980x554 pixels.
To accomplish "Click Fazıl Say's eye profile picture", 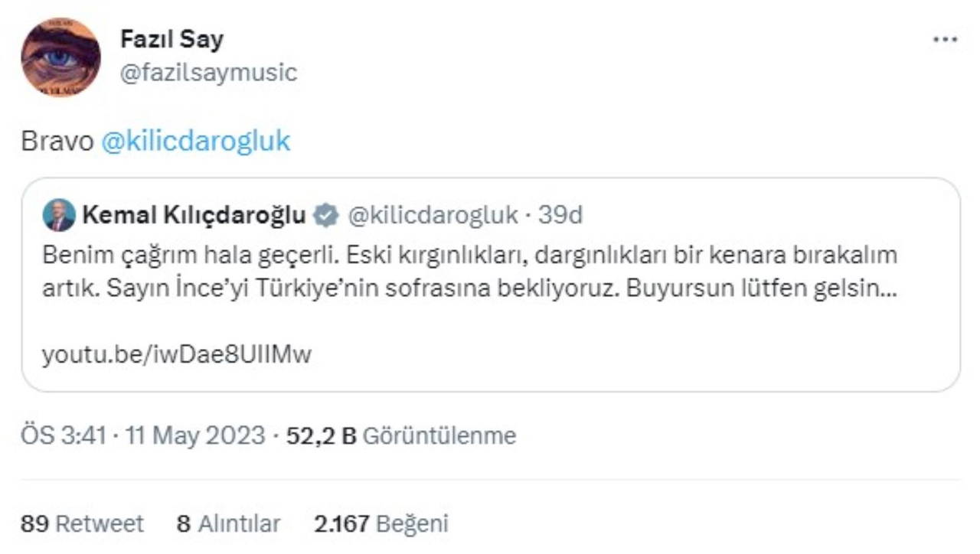I will [x=60, y=57].
